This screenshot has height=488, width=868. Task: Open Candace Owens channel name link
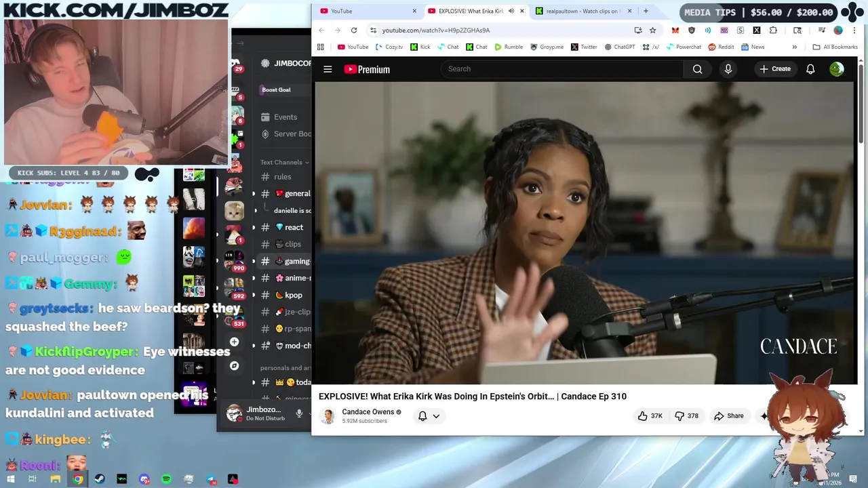(x=368, y=412)
